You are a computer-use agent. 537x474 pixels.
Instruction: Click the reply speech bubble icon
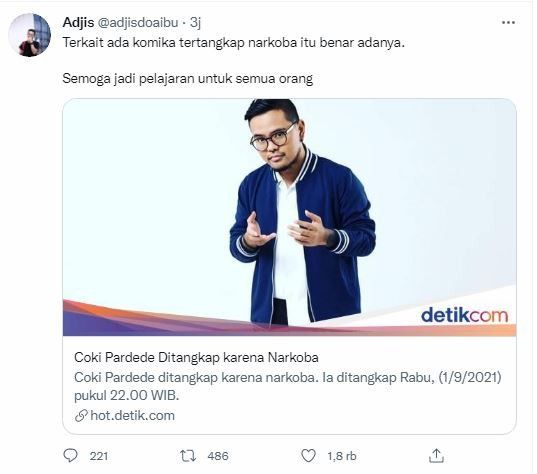(71, 456)
